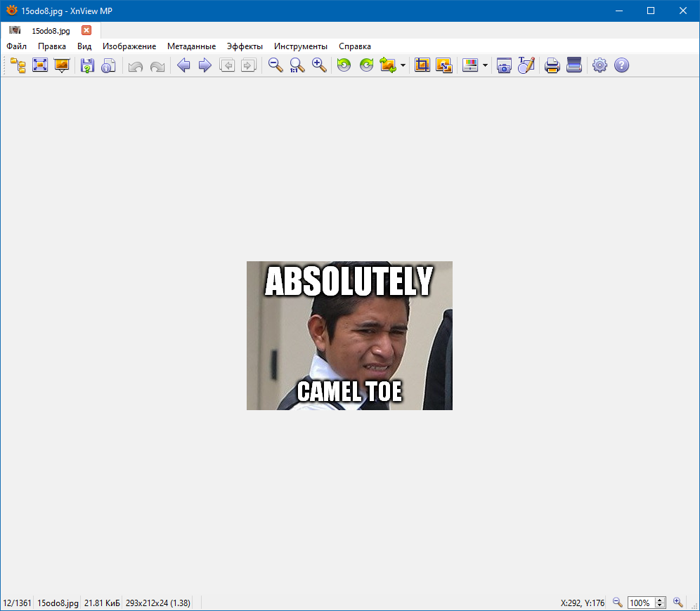Go to next file blue arrow
The image size is (700, 611).
point(205,65)
